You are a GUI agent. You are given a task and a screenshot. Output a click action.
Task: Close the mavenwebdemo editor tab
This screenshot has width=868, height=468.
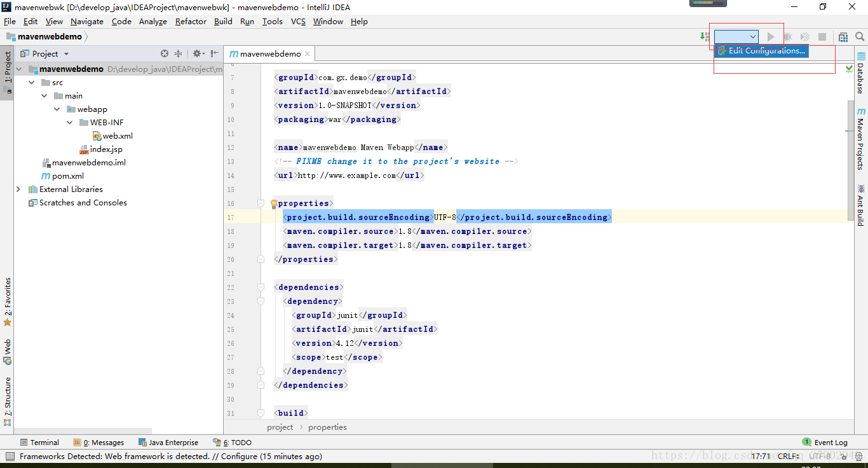[x=308, y=54]
